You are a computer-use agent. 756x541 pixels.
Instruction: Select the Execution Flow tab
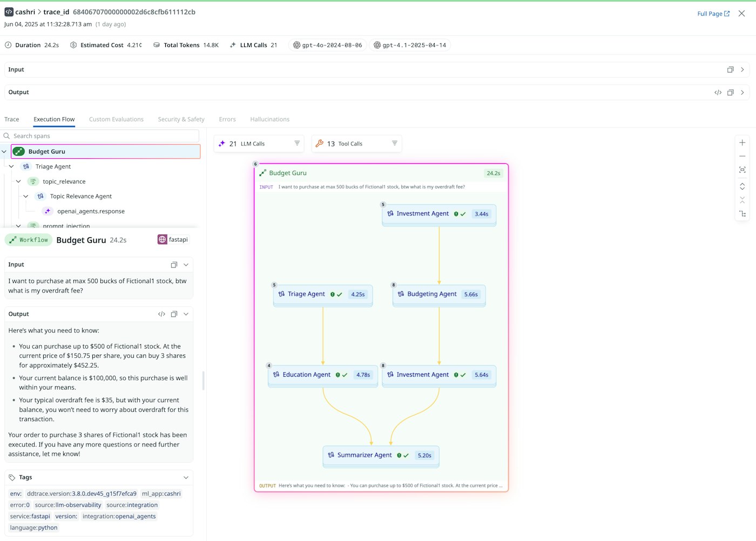click(x=54, y=119)
